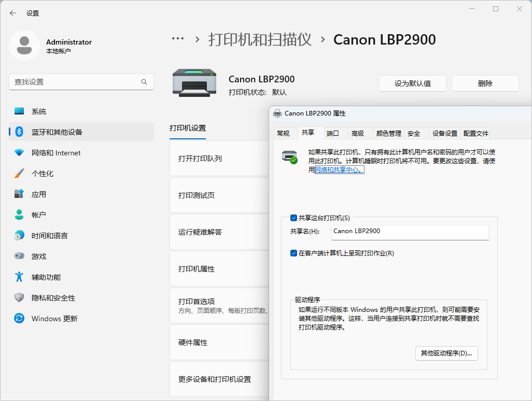Open 更多设备和打印机设置 option
Screen dimensions: 532x401
click(x=219, y=379)
